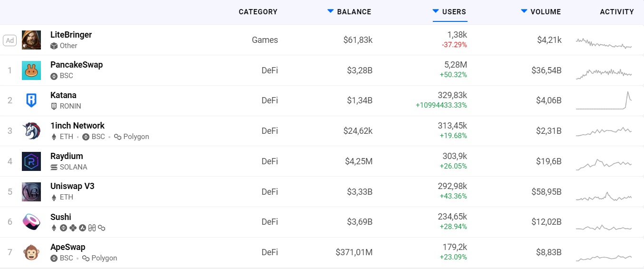Click the VOLUME column header label
644x269 pixels.
tap(546, 12)
